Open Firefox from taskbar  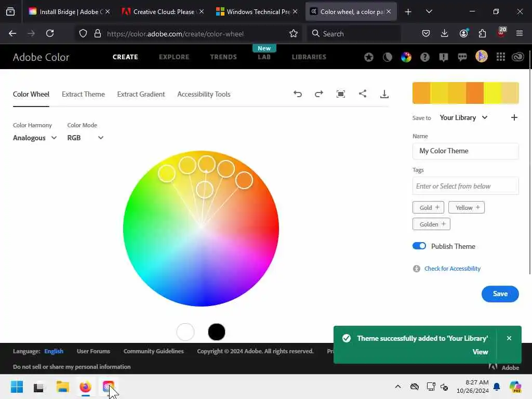pos(86,387)
